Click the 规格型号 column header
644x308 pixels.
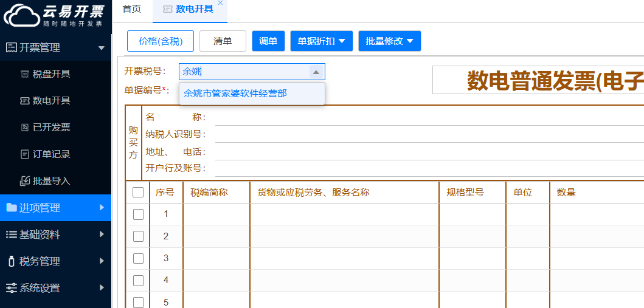point(473,193)
